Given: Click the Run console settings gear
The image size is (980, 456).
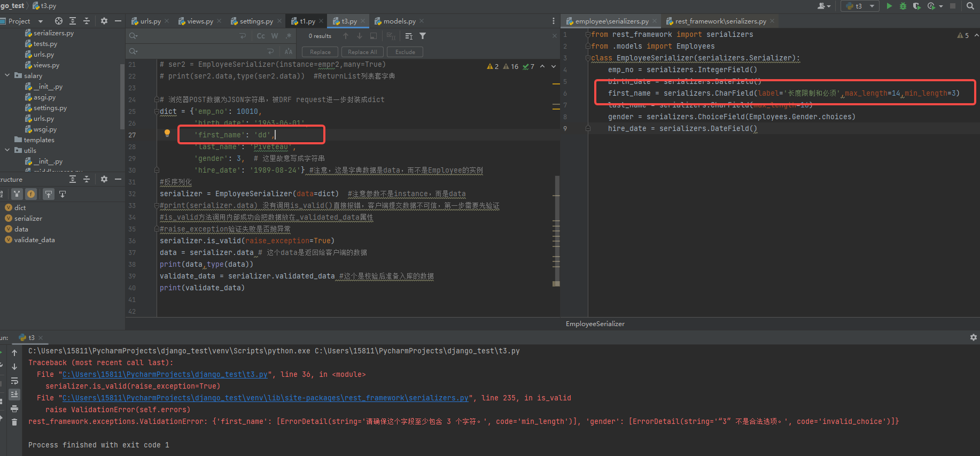Looking at the screenshot, I should click(974, 337).
